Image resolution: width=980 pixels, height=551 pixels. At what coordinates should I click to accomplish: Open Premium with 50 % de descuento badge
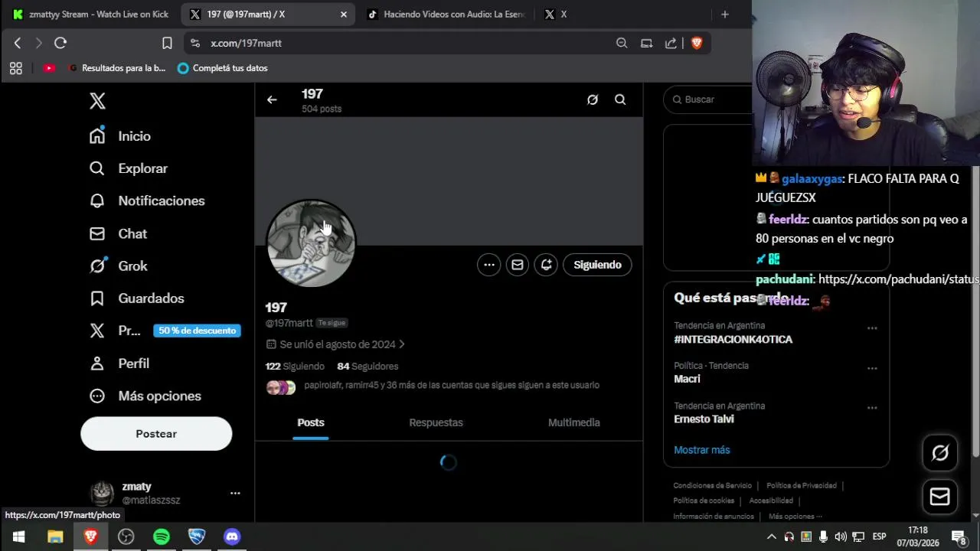pyautogui.click(x=165, y=331)
